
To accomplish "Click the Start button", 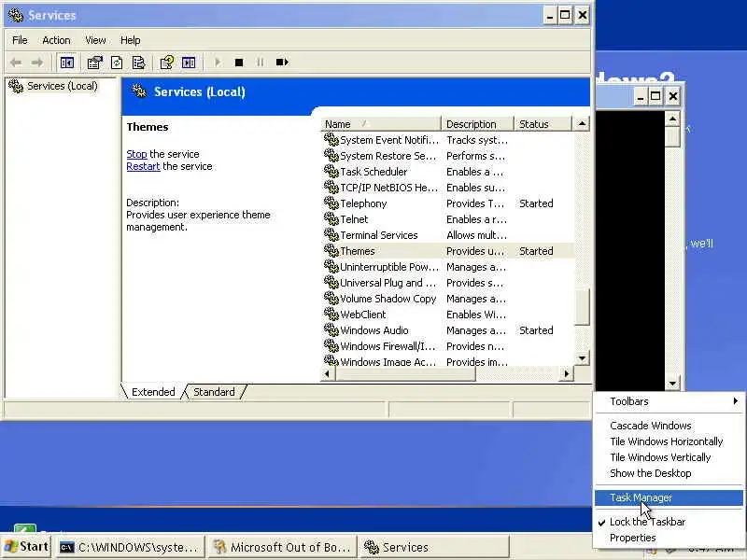I will 26,547.
